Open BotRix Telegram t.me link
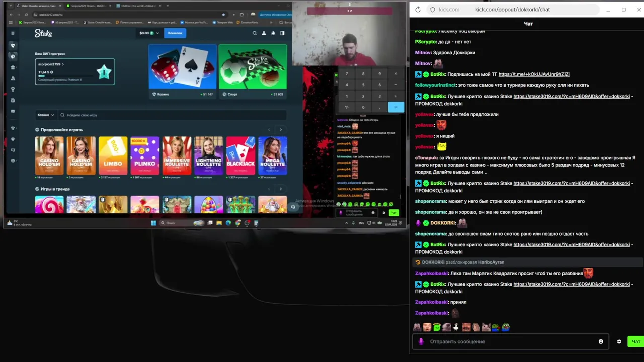644x362 pixels. click(534, 74)
